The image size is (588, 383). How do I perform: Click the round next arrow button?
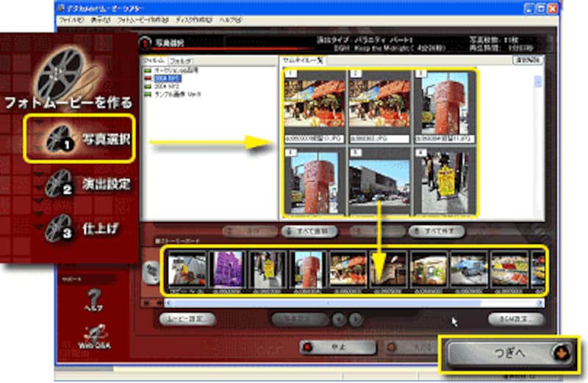pos(356,319)
